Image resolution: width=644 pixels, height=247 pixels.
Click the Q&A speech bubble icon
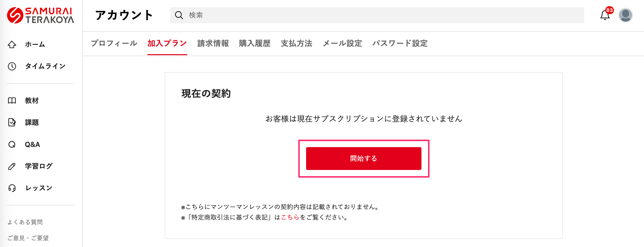[x=12, y=144]
